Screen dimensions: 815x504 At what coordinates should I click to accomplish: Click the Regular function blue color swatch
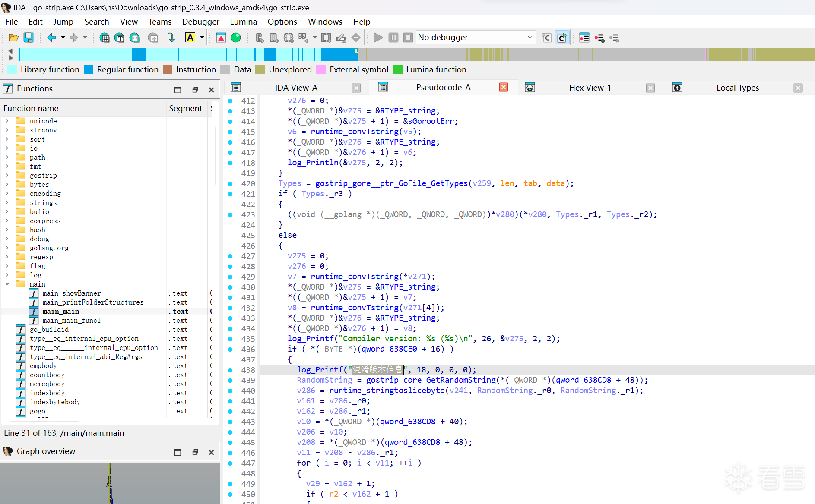click(89, 69)
